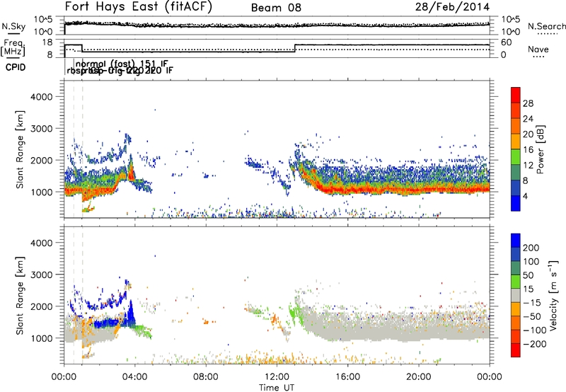Click the '08:00' time axis tick label
The height and width of the screenshot is (392, 566).
[206, 377]
